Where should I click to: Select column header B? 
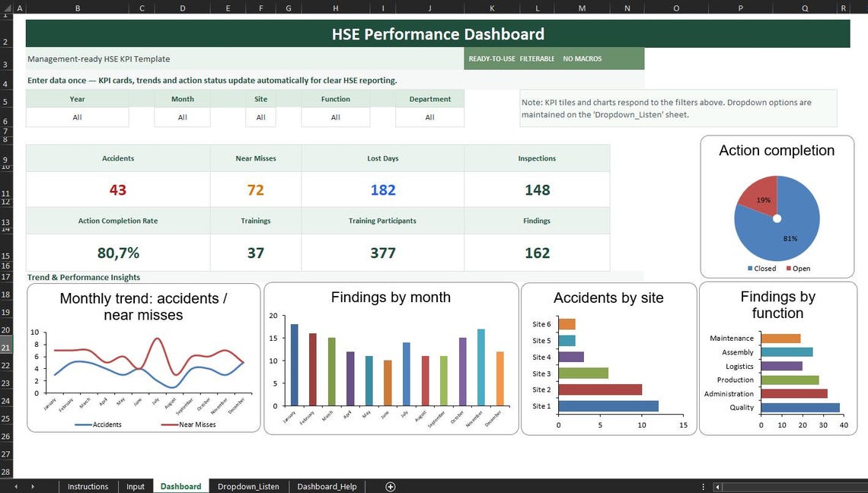click(77, 8)
